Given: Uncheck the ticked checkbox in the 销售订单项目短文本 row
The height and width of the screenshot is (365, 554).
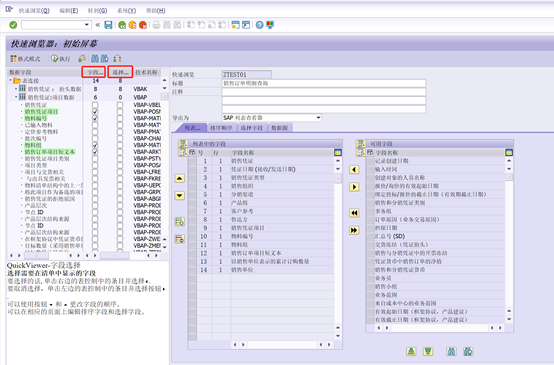Looking at the screenshot, I should coord(95,152).
